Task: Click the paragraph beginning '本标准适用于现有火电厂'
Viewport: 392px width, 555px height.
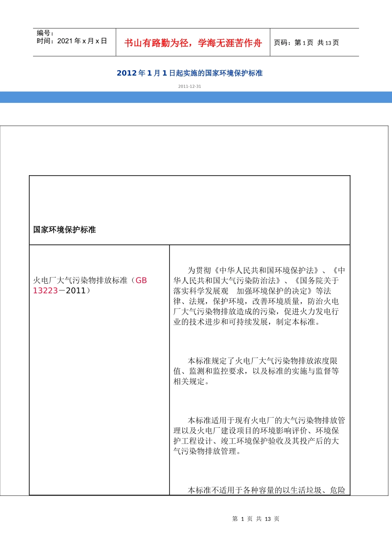Action: [259, 436]
